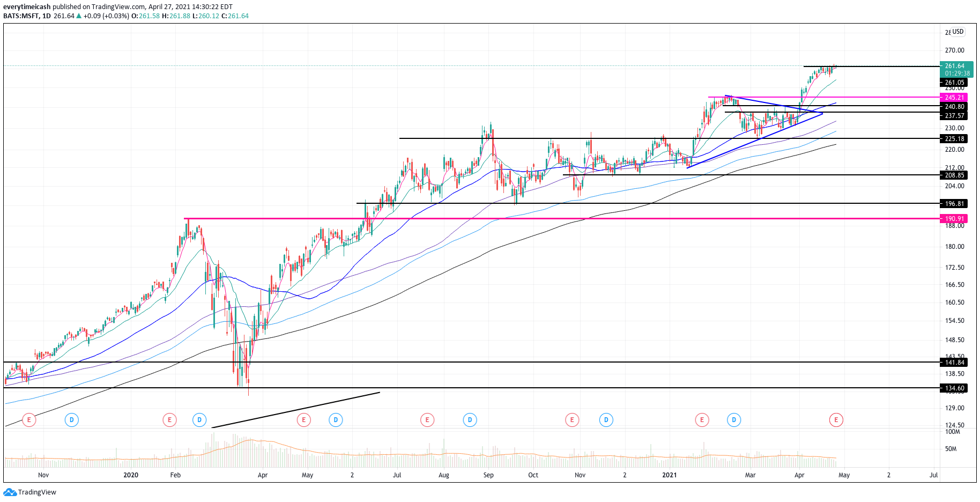980x502 pixels.
Task: Open the earnings E marker near Feb 2020
Action: click(x=169, y=420)
